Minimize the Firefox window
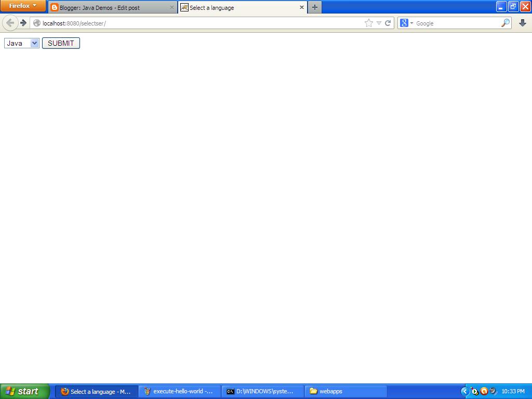The width and height of the screenshot is (532, 399). 501,6
